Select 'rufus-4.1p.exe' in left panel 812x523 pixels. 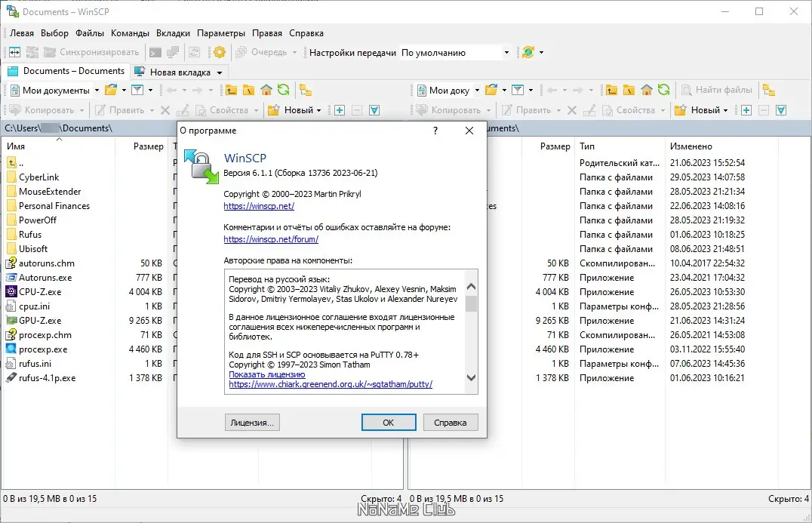[x=47, y=378]
